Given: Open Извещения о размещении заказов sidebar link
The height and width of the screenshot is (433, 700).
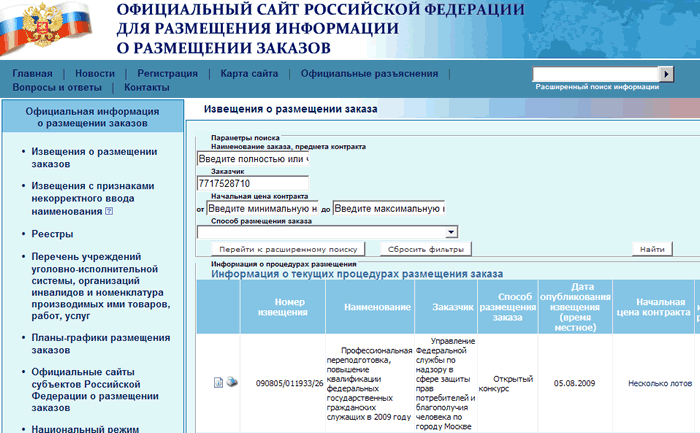Looking at the screenshot, I should [x=94, y=158].
